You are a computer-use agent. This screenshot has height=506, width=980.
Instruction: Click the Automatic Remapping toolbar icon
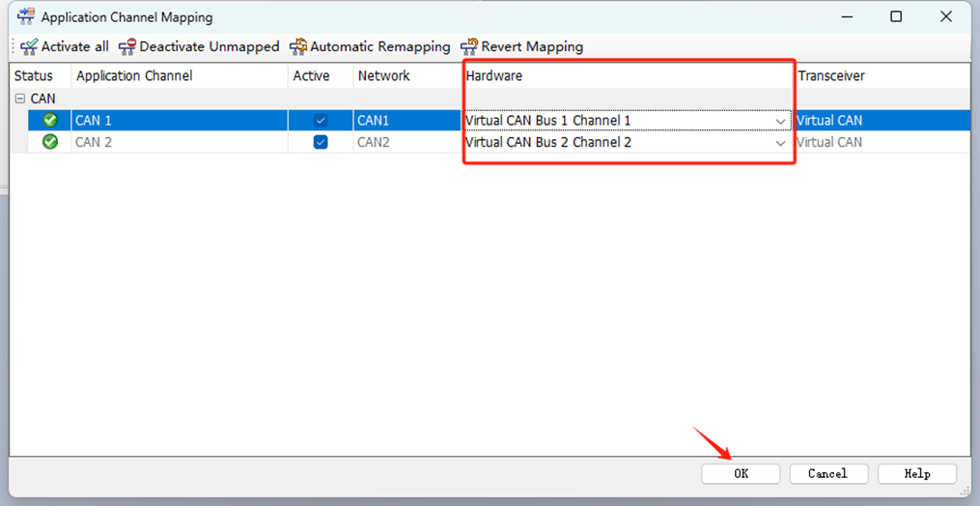(x=298, y=46)
